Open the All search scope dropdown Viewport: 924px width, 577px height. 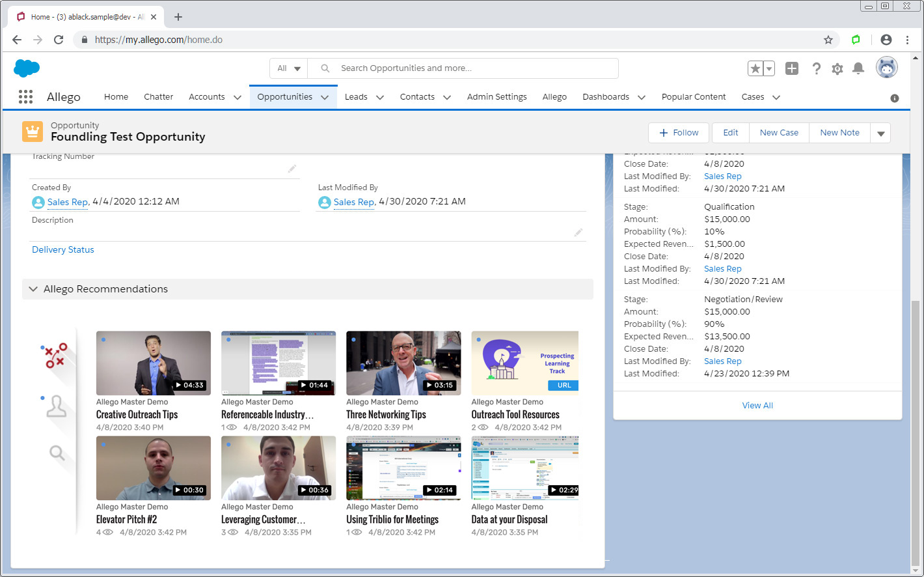[x=288, y=68]
